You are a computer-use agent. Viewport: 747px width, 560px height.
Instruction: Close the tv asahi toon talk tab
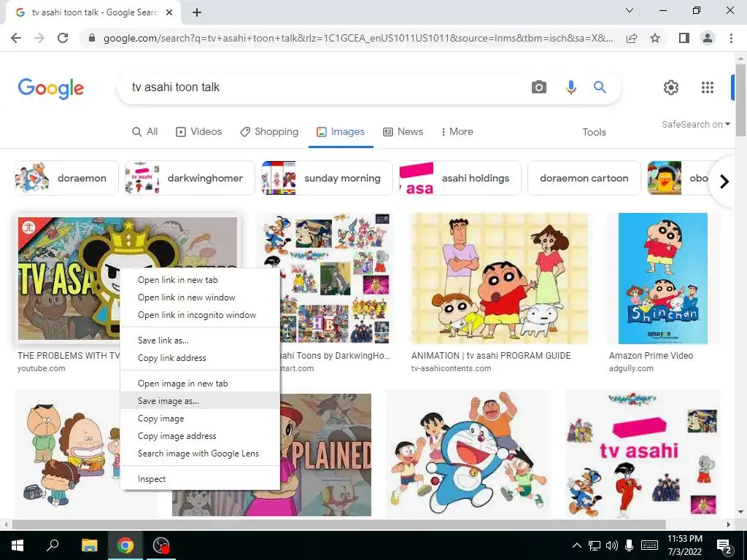coord(169,13)
